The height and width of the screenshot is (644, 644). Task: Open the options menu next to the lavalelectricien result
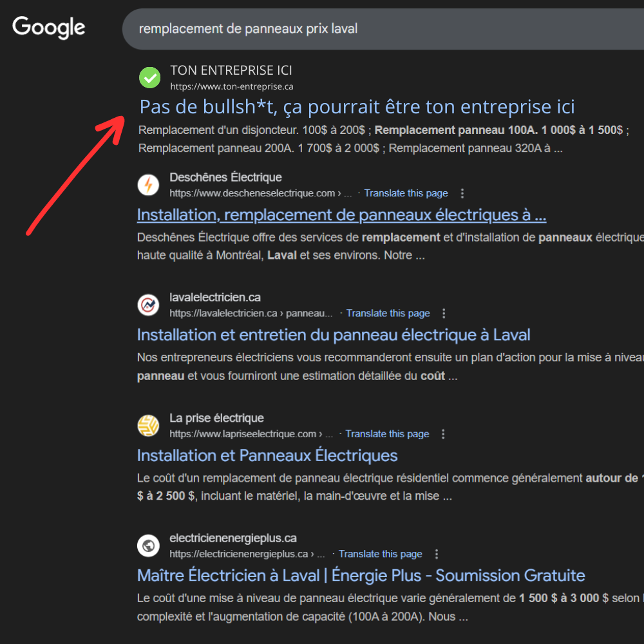click(444, 313)
